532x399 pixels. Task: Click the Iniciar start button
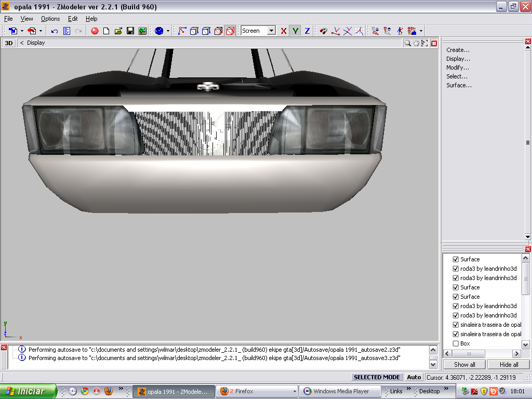pyautogui.click(x=28, y=391)
